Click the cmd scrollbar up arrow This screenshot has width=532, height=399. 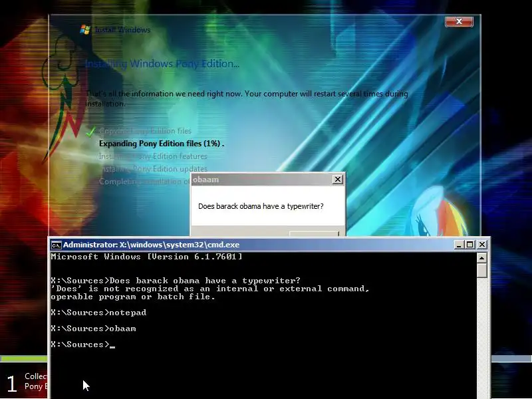pyautogui.click(x=481, y=258)
